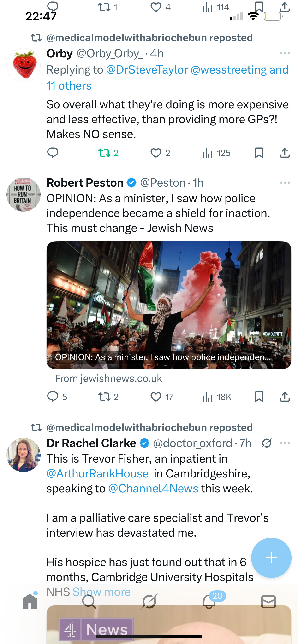Image resolution: width=298 pixels, height=644 pixels.
Task: Like Orby's tweet about GPs
Action: pyautogui.click(x=156, y=153)
